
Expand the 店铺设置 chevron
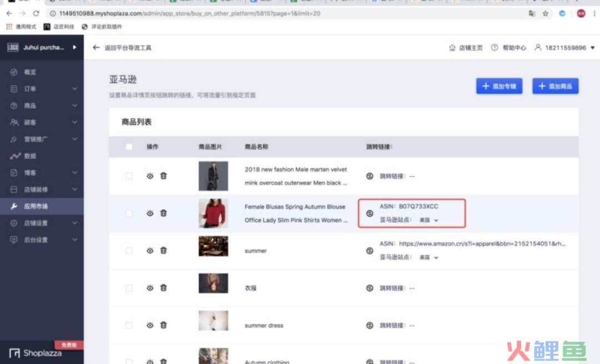(74, 223)
